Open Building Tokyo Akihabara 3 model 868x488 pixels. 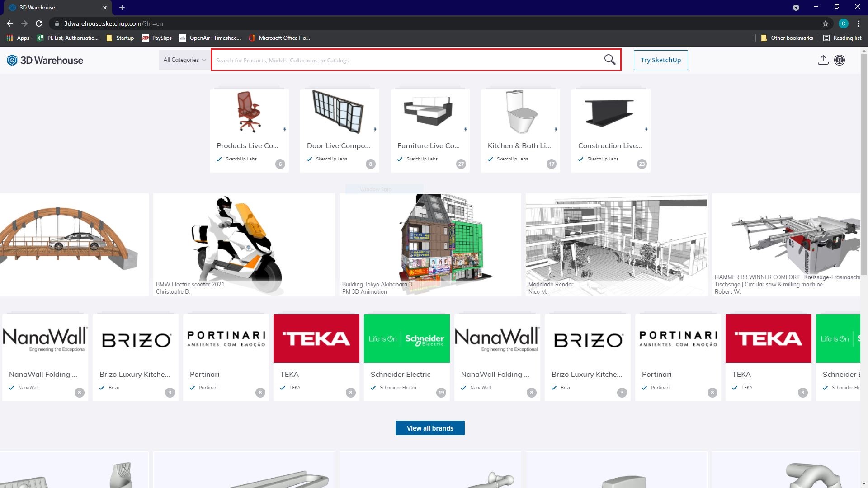[x=430, y=245]
